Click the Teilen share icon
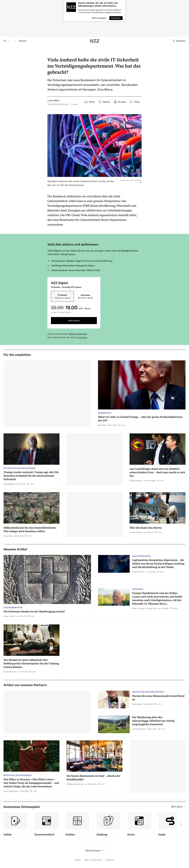 [131, 102]
